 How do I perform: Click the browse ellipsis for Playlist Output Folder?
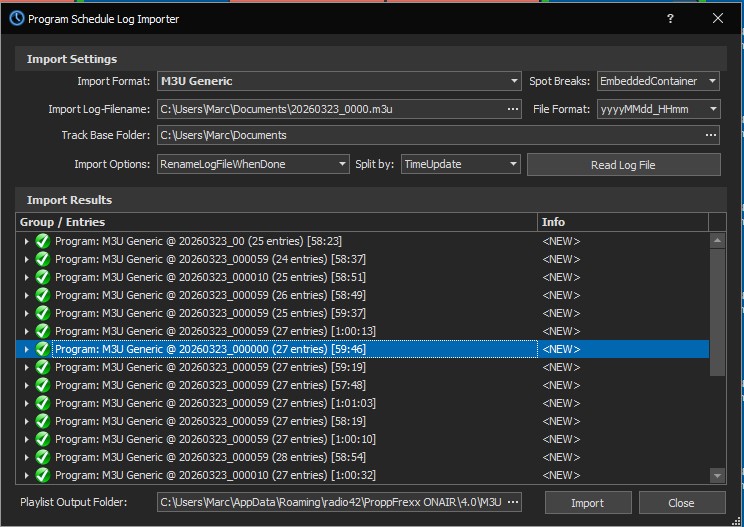pyautogui.click(x=513, y=502)
